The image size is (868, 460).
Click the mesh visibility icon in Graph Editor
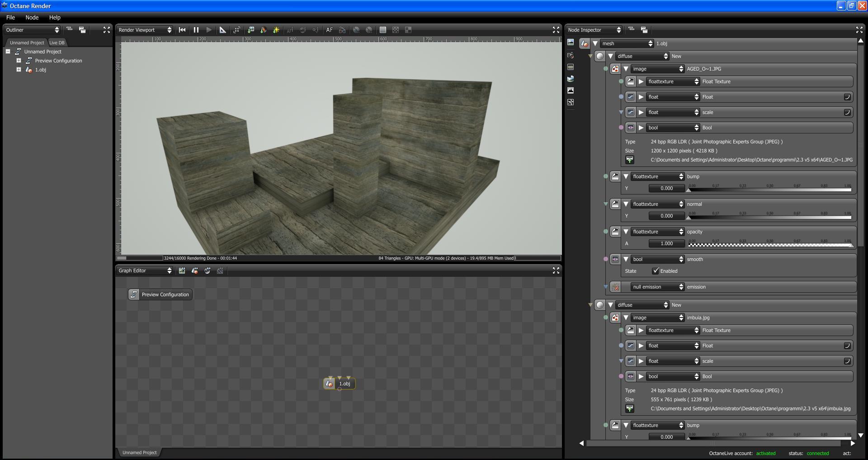194,270
